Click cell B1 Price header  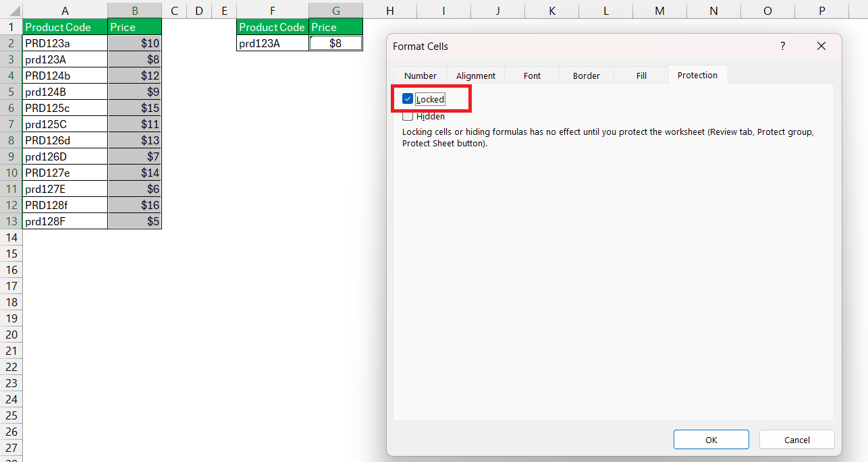pos(135,27)
